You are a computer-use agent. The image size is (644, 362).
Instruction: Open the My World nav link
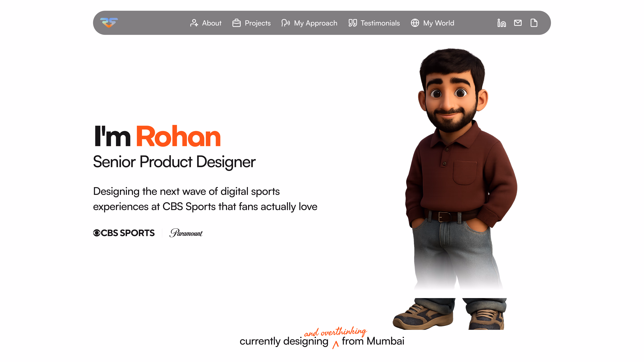point(439,23)
